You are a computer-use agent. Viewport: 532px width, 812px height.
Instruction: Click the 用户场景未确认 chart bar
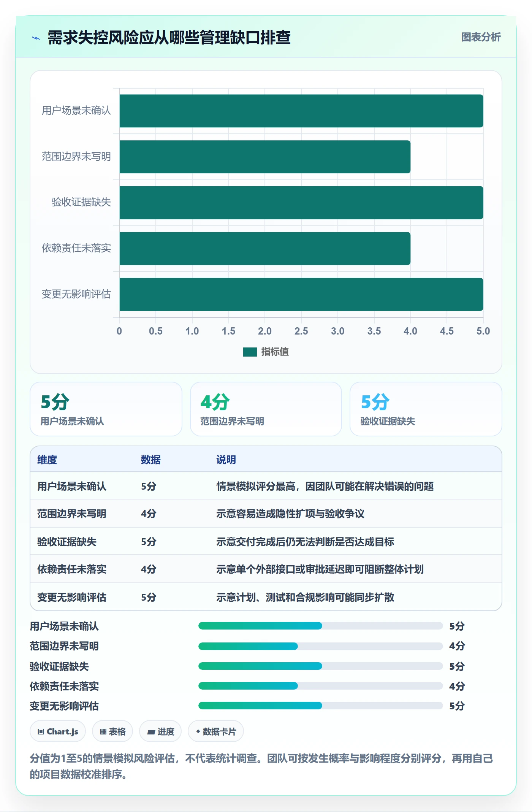tap(301, 111)
